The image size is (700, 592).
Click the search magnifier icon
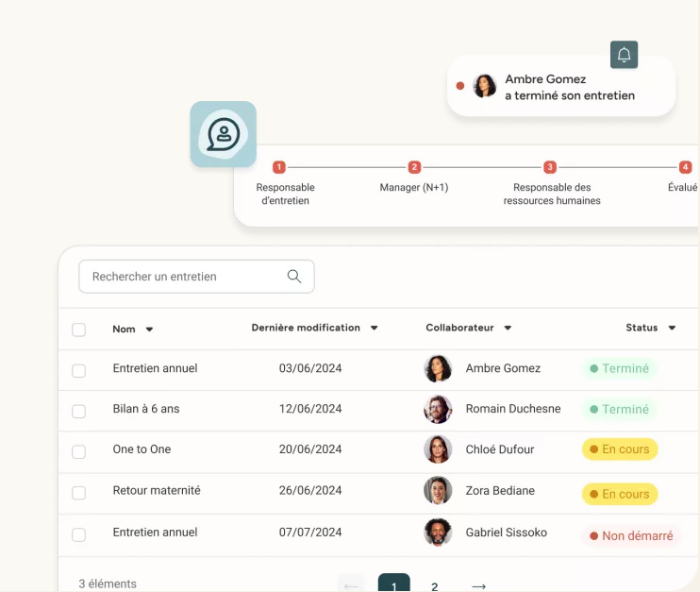294,277
